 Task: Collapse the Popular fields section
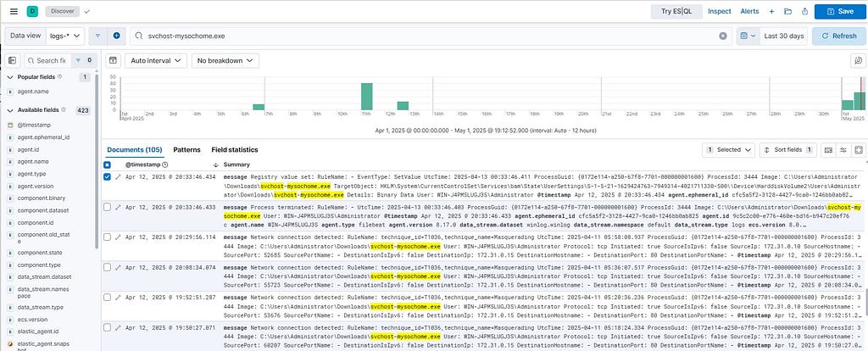click(10, 77)
